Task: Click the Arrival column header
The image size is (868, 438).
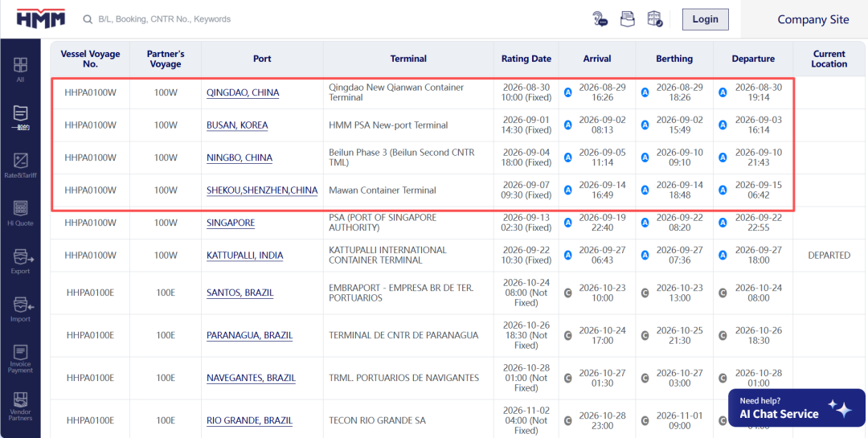Action: 597,59
